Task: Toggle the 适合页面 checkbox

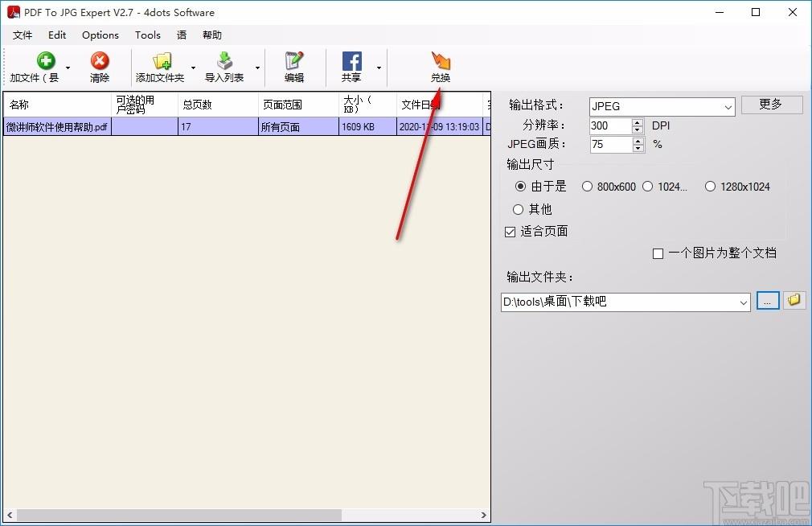Action: pyautogui.click(x=510, y=232)
